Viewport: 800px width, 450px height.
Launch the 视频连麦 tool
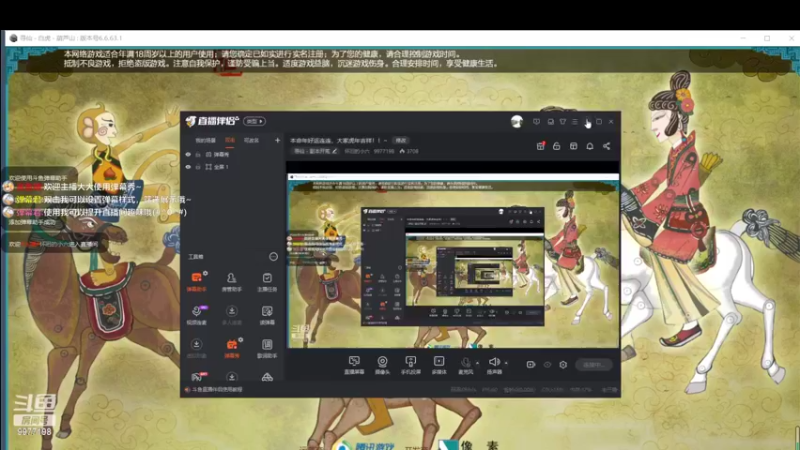tap(196, 315)
